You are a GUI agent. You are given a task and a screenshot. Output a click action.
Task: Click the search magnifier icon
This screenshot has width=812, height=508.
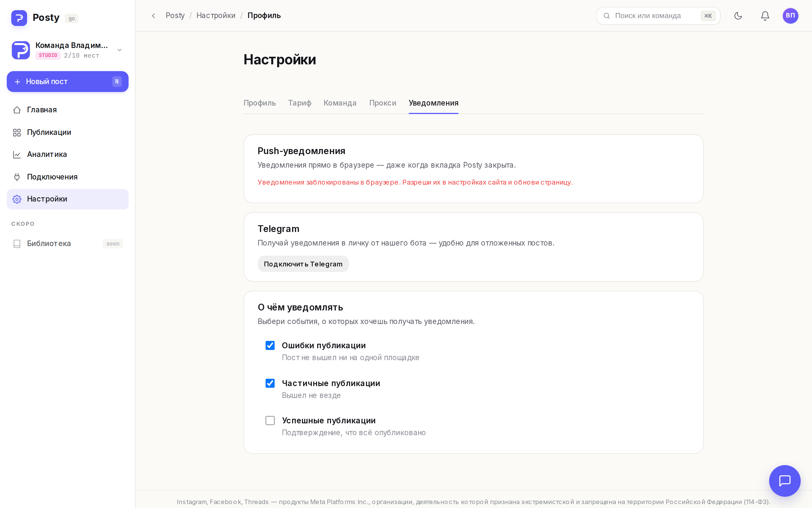607,16
